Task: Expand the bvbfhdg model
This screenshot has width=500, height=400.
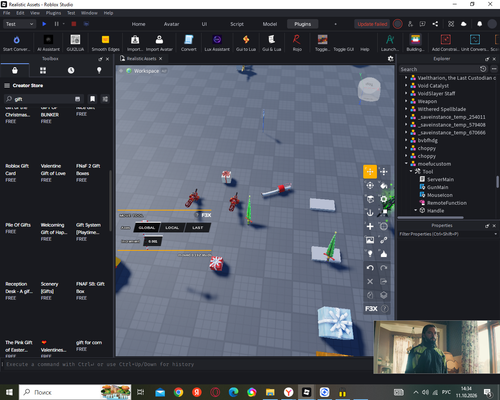Action: [406, 140]
